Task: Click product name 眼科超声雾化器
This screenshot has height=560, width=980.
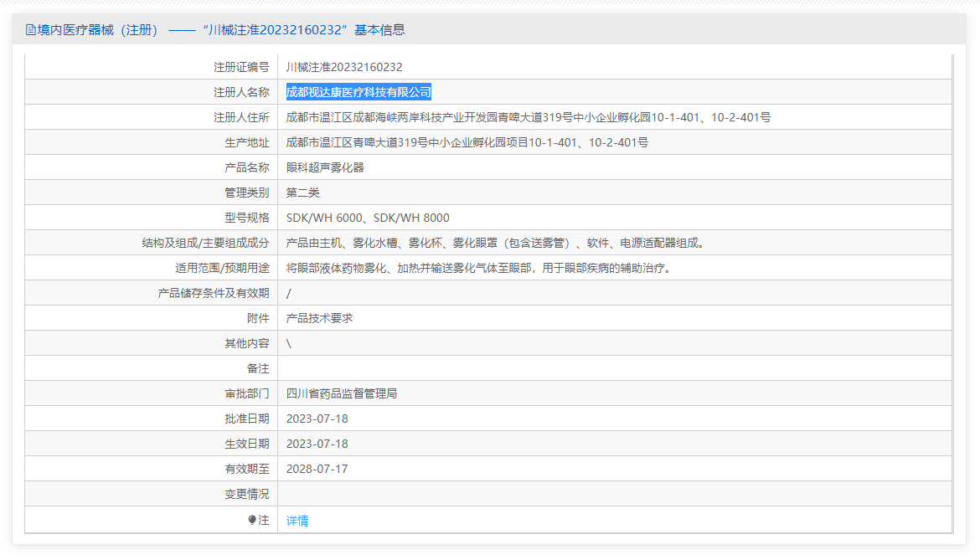Action: tap(325, 167)
